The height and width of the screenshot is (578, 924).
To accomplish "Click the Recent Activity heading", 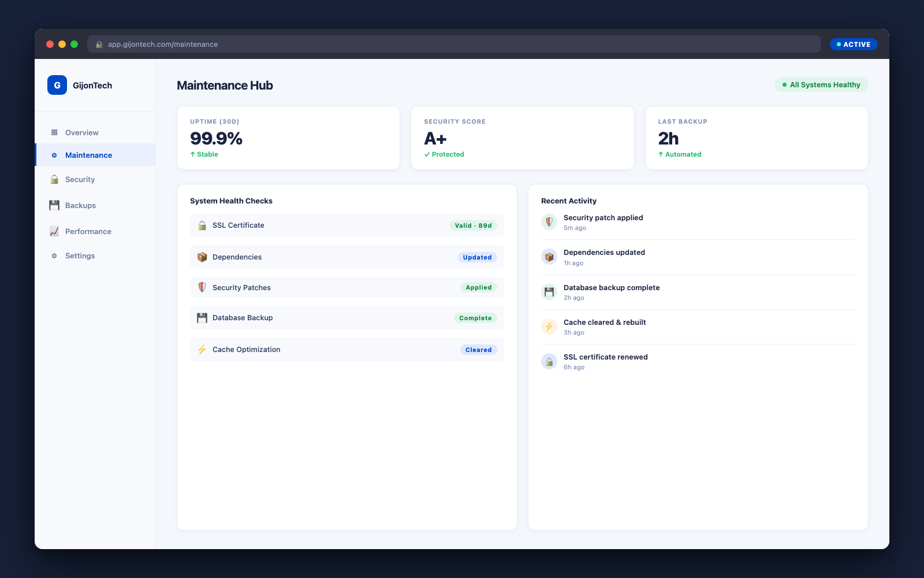I will pyautogui.click(x=569, y=201).
